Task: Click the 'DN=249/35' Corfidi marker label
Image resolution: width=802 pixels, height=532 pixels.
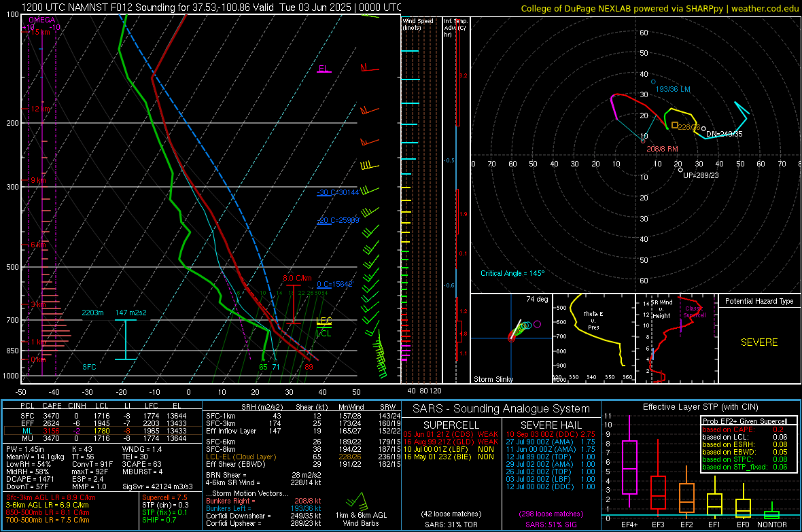Action: click(724, 134)
